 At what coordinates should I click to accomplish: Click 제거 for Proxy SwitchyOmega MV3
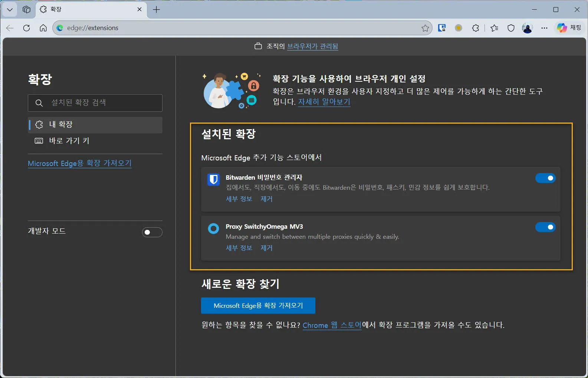[x=266, y=248]
